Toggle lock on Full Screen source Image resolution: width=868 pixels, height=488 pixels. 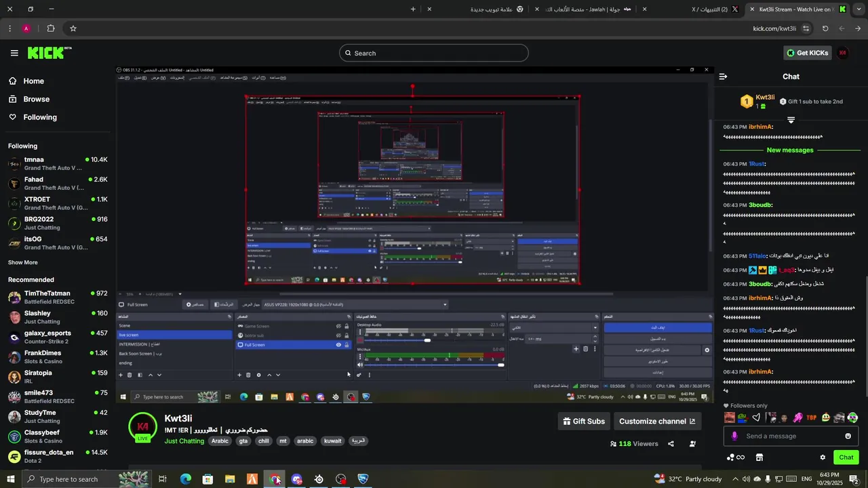tap(347, 345)
